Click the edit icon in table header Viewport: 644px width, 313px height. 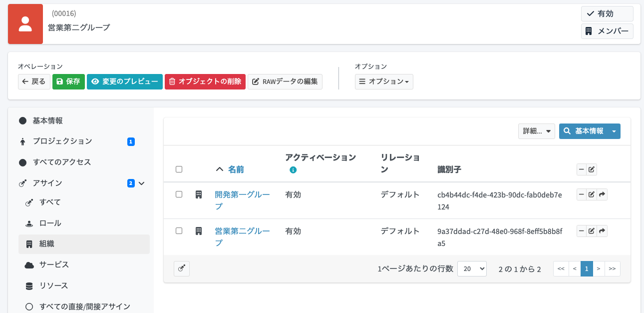pos(592,169)
